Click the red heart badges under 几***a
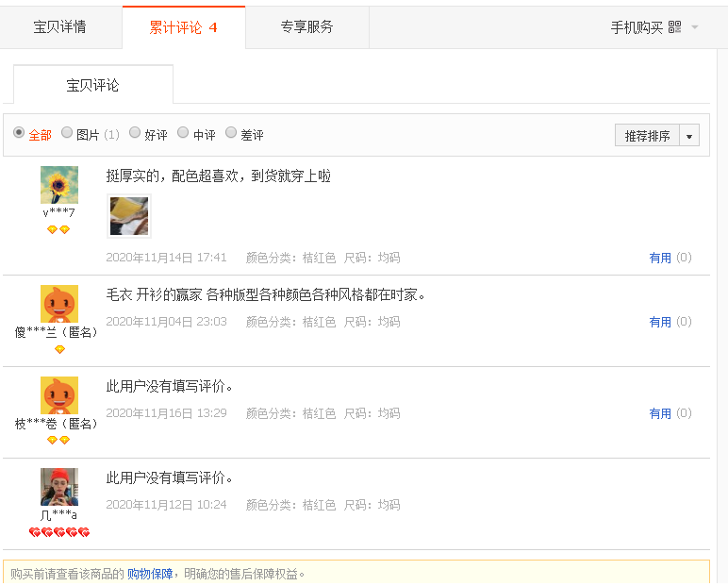Image resolution: width=728 pixels, height=586 pixels. point(59,533)
